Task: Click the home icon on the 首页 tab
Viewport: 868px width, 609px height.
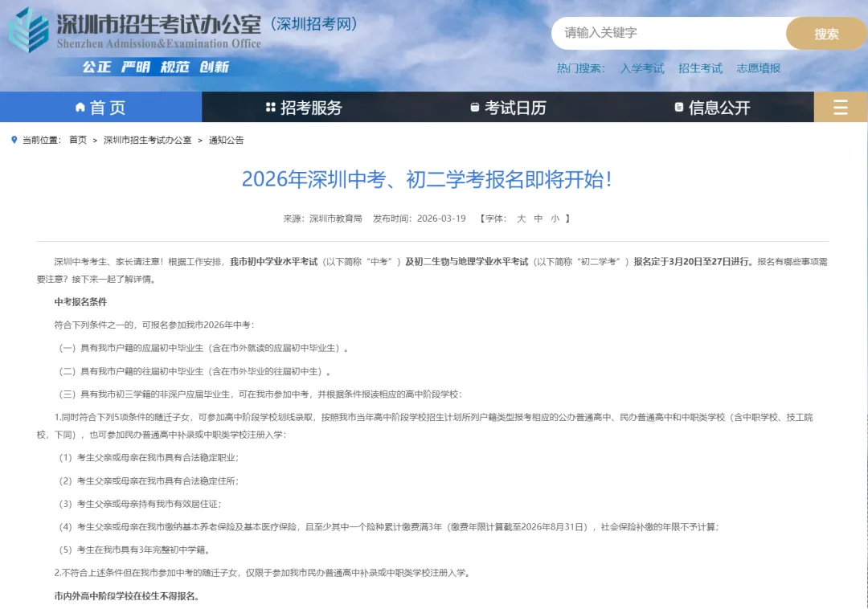Action: click(x=79, y=106)
